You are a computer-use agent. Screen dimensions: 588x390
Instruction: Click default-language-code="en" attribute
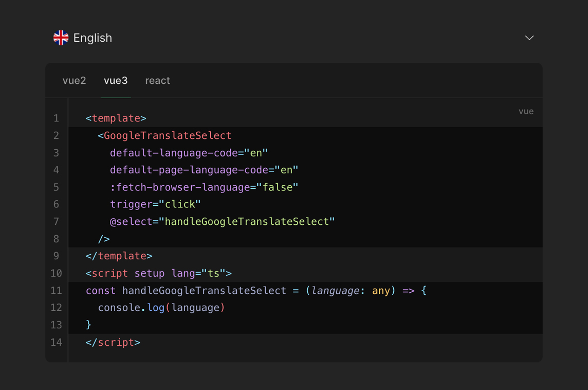click(189, 153)
